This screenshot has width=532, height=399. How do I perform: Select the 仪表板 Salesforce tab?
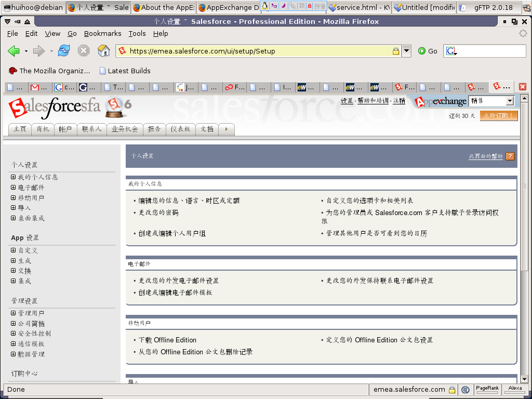pos(180,129)
